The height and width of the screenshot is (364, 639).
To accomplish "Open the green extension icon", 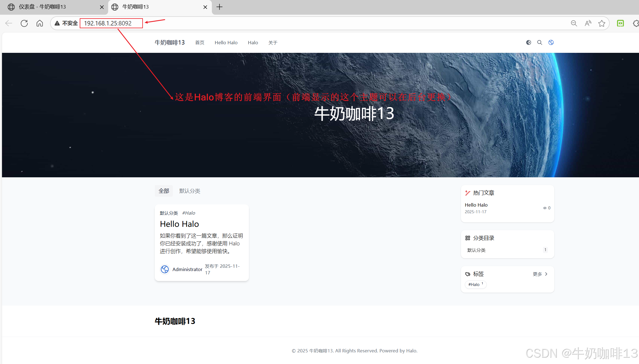I will [620, 23].
